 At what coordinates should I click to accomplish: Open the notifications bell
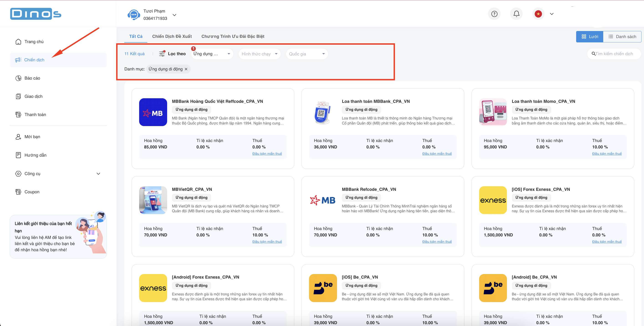click(x=516, y=14)
